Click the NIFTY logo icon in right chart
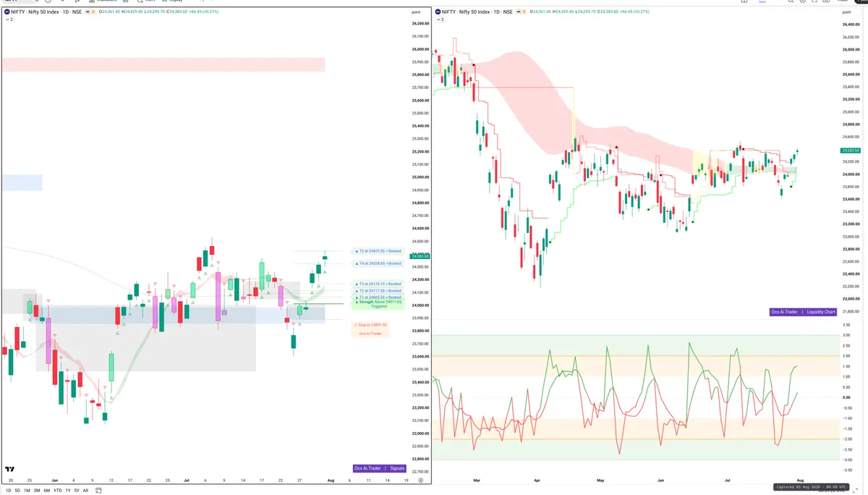Screen dimensions: 868x495 pyautogui.click(x=439, y=12)
